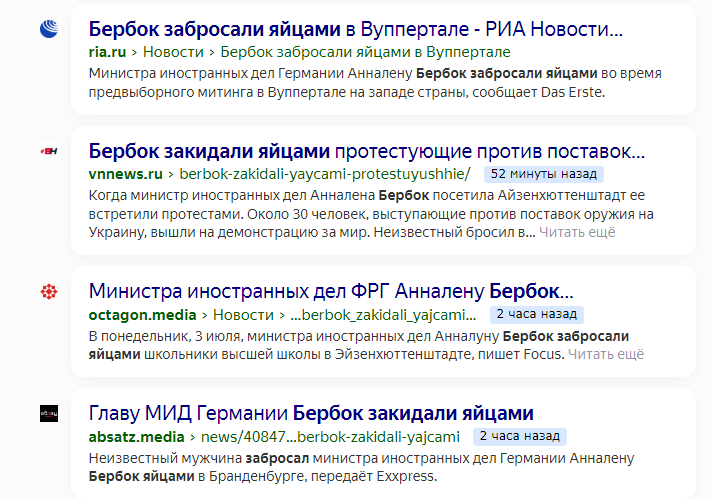This screenshot has height=499, width=712.
Task: Open headline 'Бербок забросали яйцами в Вуппертале'
Action: click(x=356, y=29)
